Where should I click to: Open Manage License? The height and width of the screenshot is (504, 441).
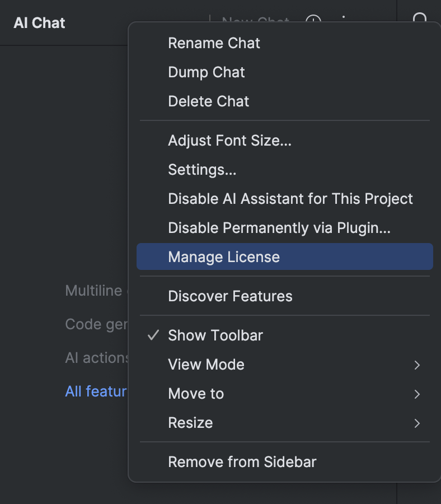point(224,257)
